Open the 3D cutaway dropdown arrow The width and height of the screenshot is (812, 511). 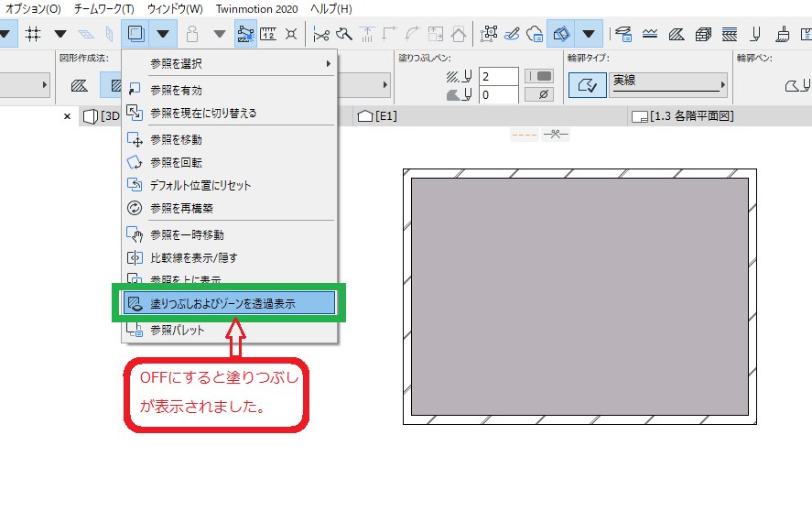click(x=589, y=34)
